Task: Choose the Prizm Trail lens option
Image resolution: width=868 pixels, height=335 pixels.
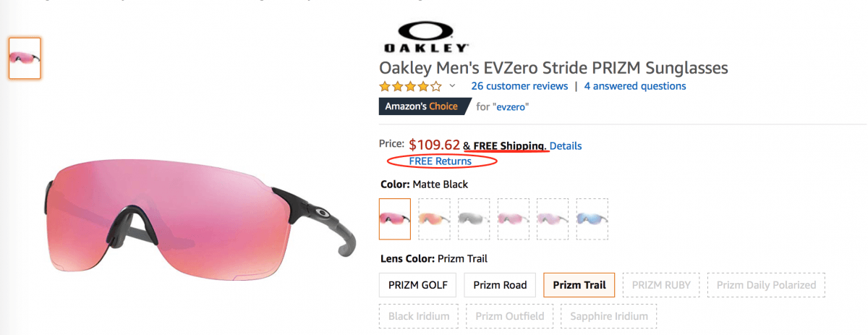Action: [579, 284]
